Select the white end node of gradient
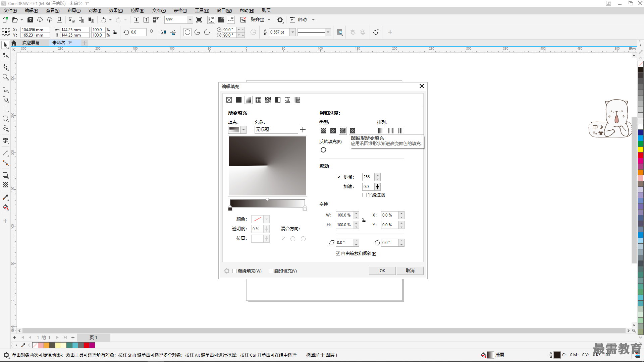This screenshot has width=644, height=362. click(305, 209)
